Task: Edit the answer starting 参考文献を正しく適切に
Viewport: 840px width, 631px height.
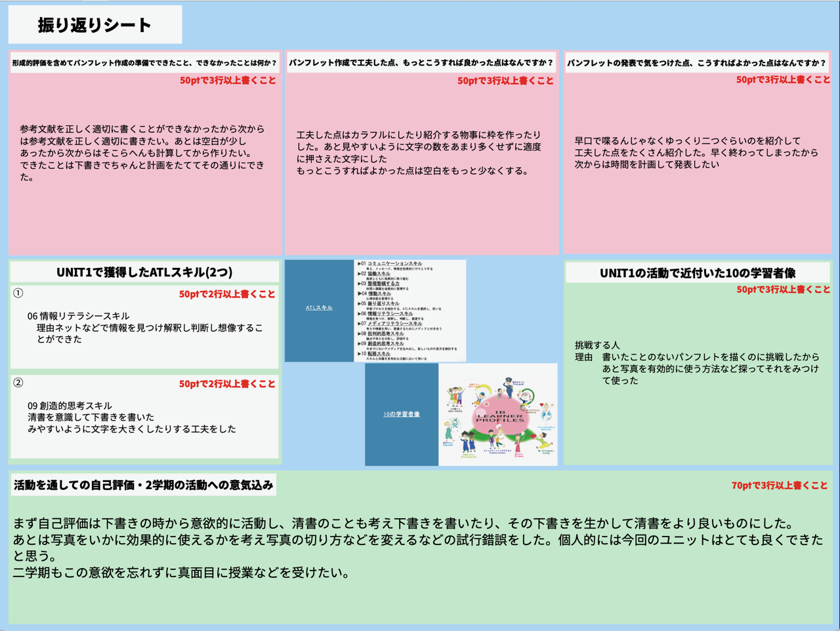Action: click(x=142, y=153)
